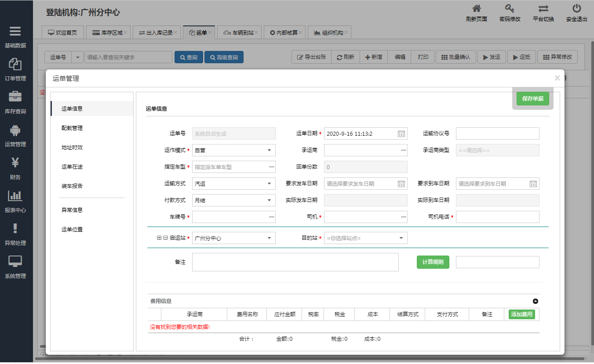Focus the 备注 text area

[x=295, y=262]
